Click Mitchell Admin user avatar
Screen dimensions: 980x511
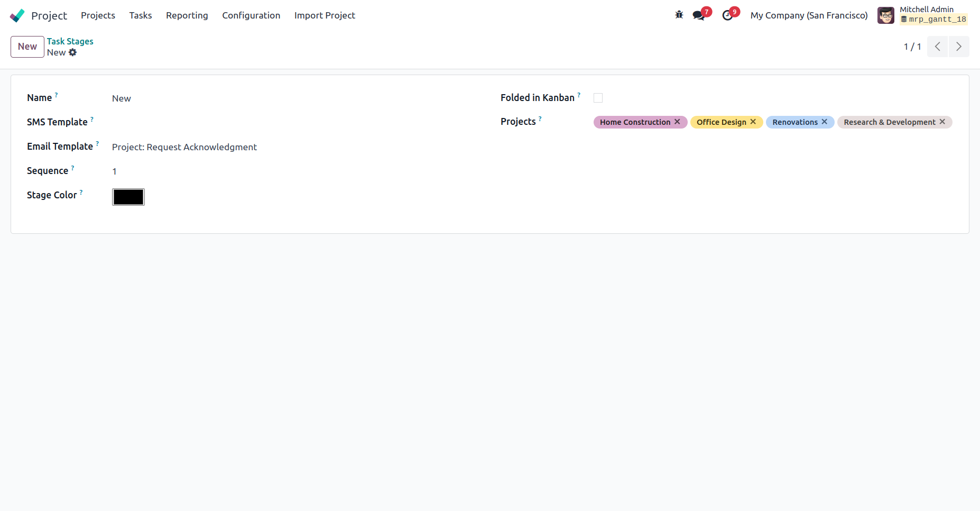tap(886, 15)
